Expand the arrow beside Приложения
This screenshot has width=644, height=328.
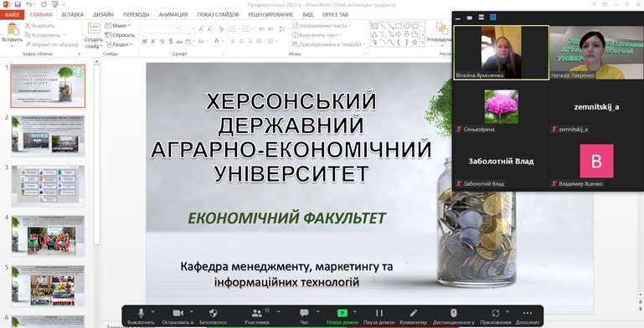(507, 311)
